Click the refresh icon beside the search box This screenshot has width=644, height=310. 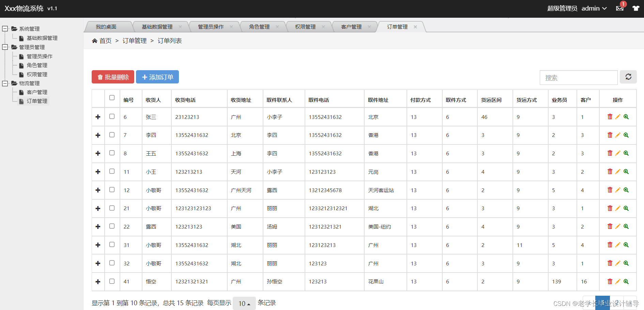[x=628, y=77]
